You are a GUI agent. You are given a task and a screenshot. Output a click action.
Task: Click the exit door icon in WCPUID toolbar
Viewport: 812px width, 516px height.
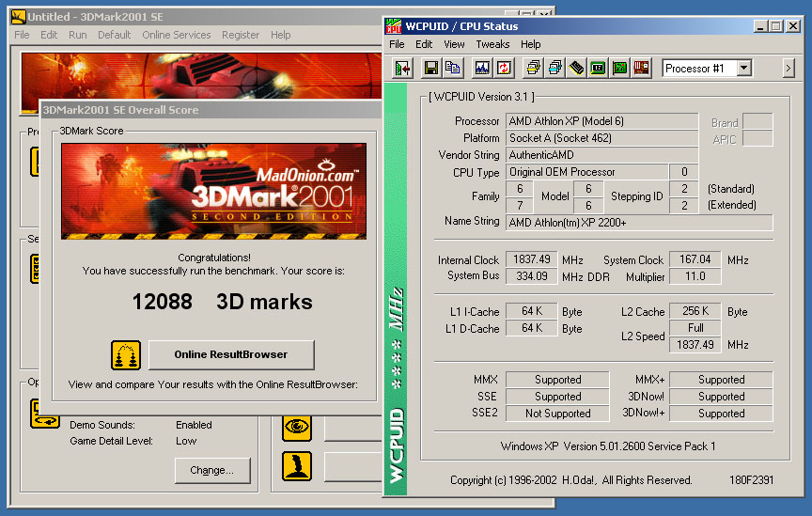coord(402,69)
